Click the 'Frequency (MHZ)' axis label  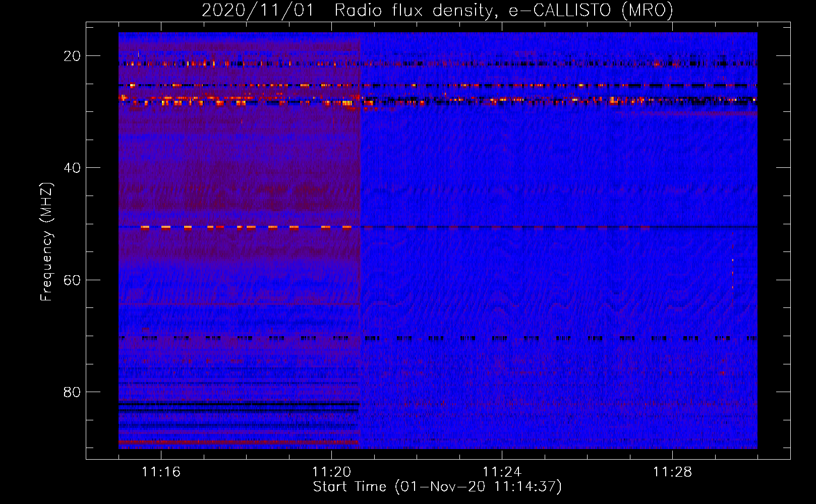coord(46,242)
